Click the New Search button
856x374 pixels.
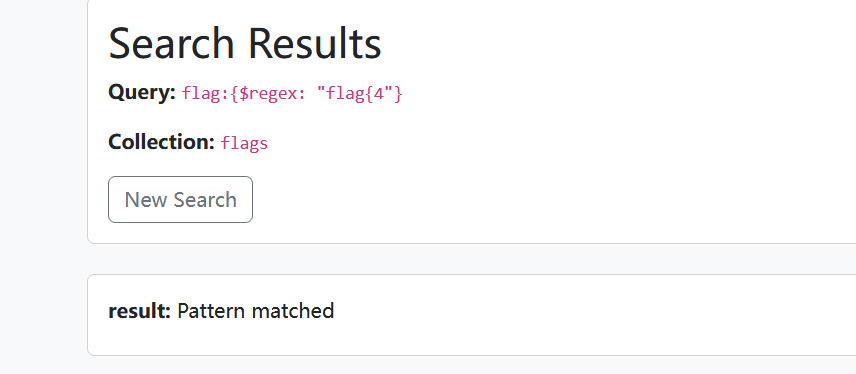(180, 199)
